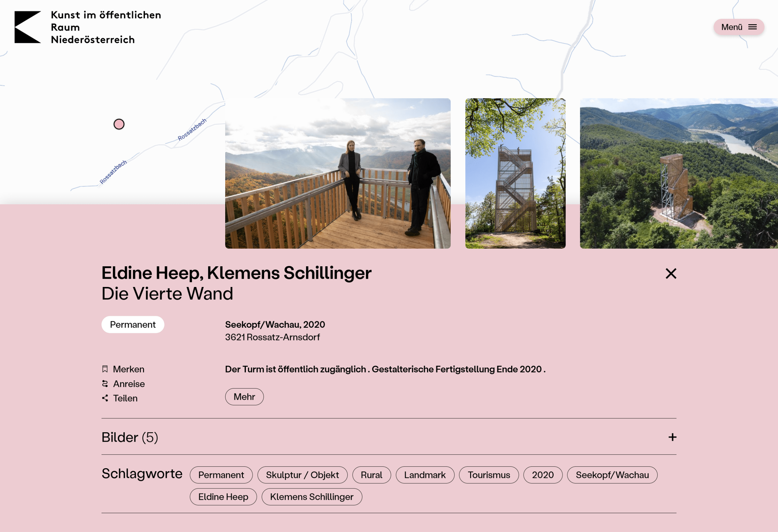Viewport: 778px width, 532px height.
Task: Open the Menü hamburger button
Action: coord(738,27)
